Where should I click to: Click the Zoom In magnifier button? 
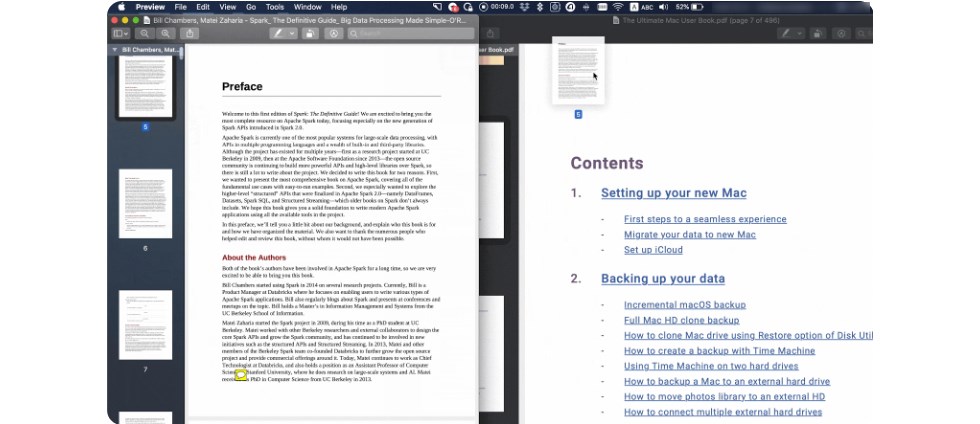tap(166, 33)
